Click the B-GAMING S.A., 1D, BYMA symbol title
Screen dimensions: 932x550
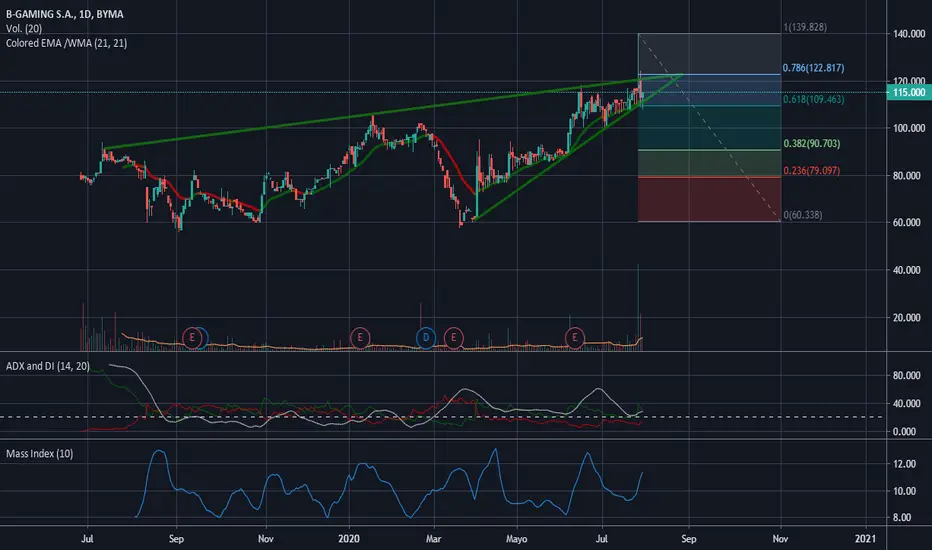pyautogui.click(x=65, y=14)
